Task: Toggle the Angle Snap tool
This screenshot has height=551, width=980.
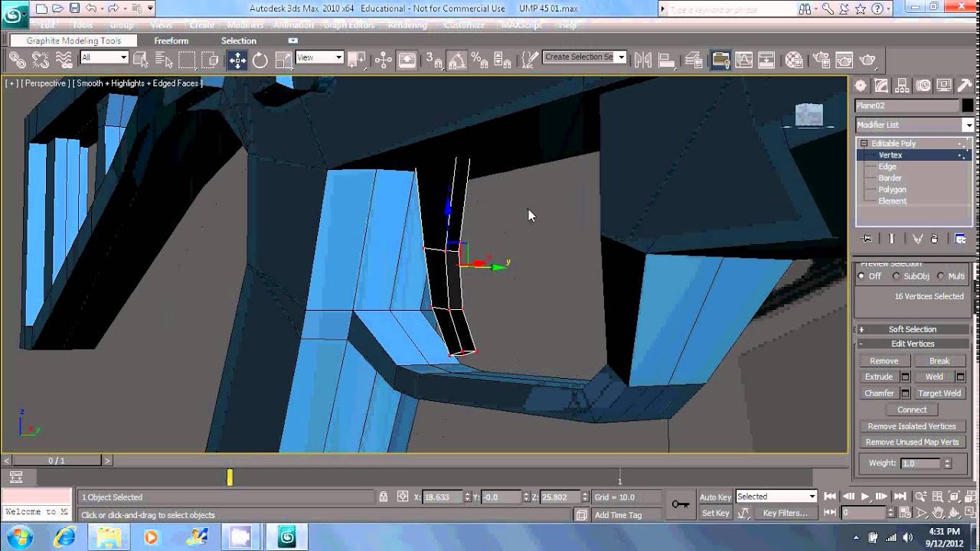Action: coord(457,60)
